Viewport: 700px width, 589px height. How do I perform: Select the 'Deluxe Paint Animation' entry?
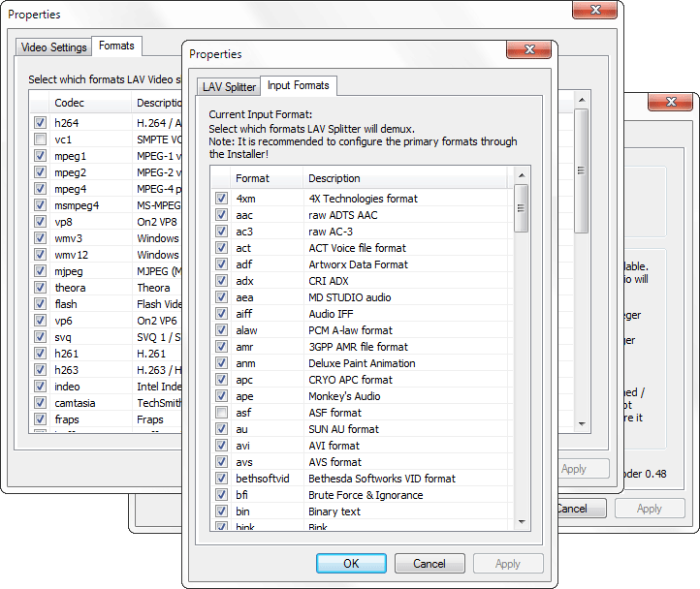pyautogui.click(x=362, y=363)
